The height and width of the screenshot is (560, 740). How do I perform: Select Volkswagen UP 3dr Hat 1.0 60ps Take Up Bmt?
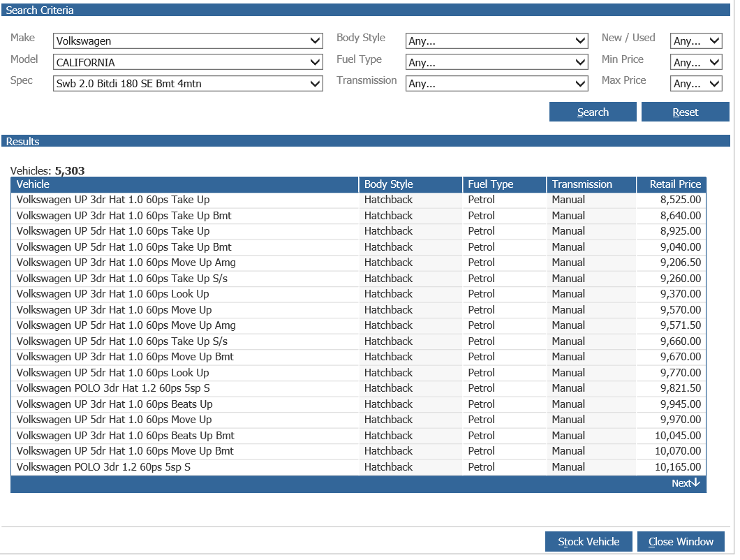click(358, 216)
